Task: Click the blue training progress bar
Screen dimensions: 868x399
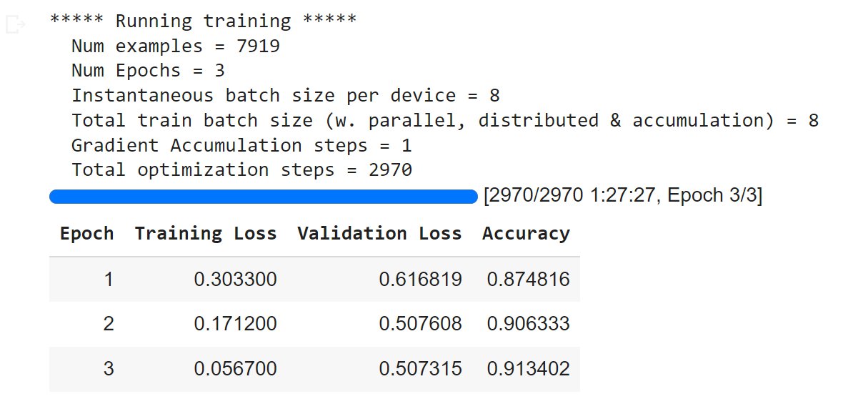Action: (263, 197)
